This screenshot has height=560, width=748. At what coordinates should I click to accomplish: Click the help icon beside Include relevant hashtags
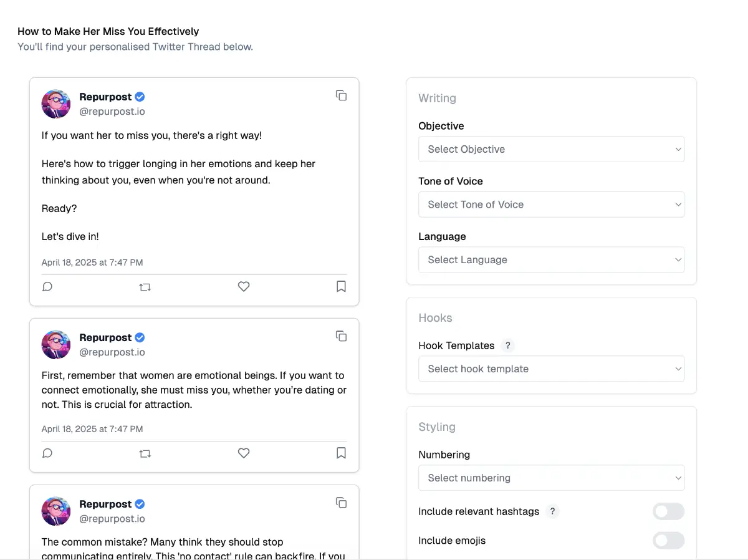click(x=552, y=512)
